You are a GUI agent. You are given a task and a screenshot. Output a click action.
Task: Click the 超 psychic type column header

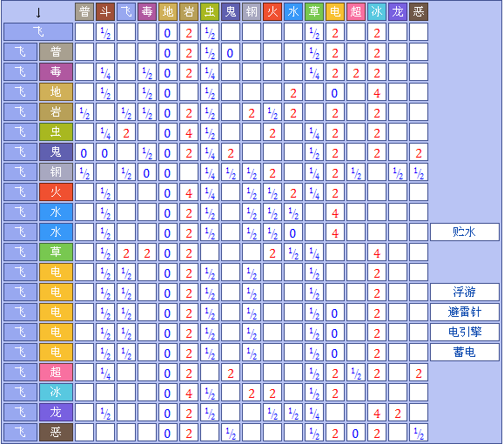[356, 12]
